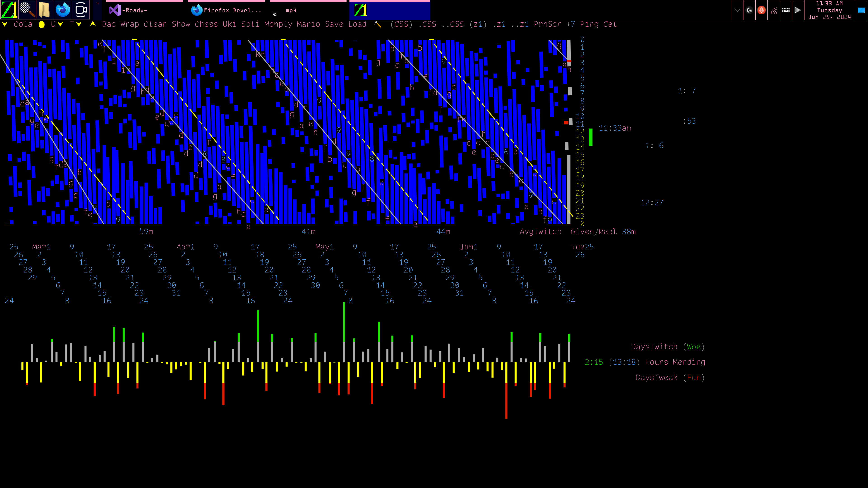This screenshot has width=868, height=488.
Task: Click the hammer tool icon
Action: 378,24
